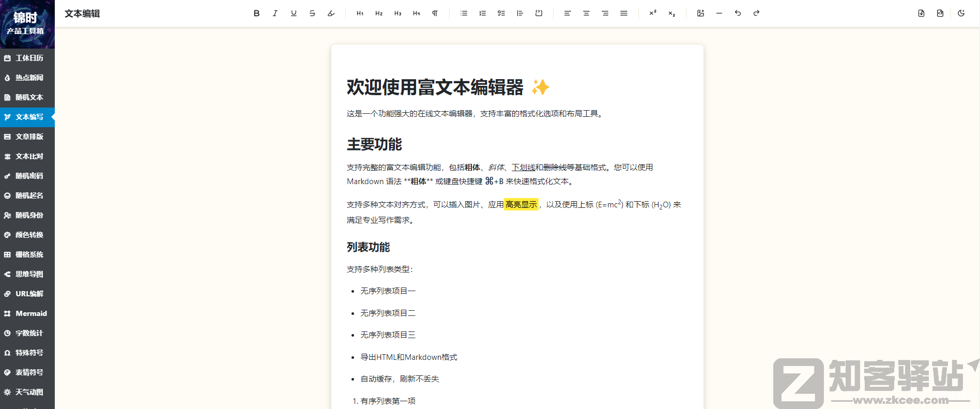980x409 pixels.
Task: Open 文本比对 tool
Action: click(27, 156)
